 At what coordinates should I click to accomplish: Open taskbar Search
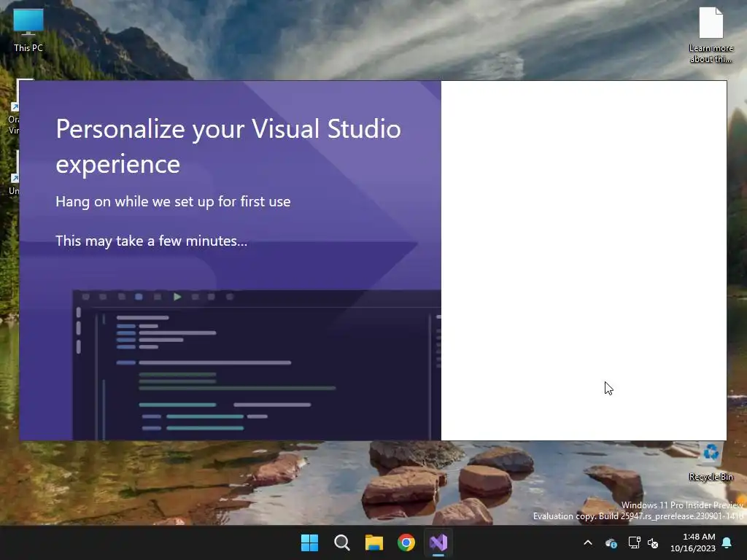[342, 542]
